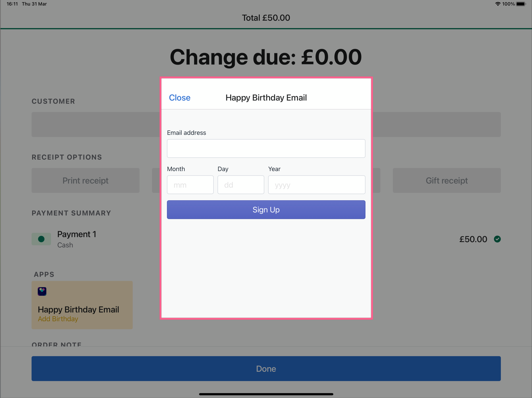This screenshot has height=398, width=532.
Task: Click the green payment checkmark icon
Action: (x=497, y=239)
